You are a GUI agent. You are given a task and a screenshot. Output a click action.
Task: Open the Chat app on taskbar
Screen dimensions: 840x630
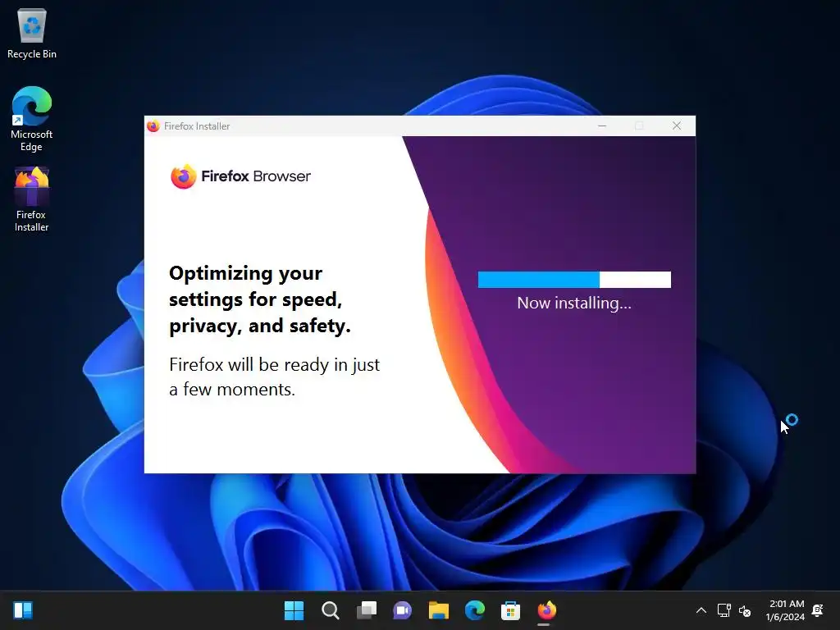(402, 610)
